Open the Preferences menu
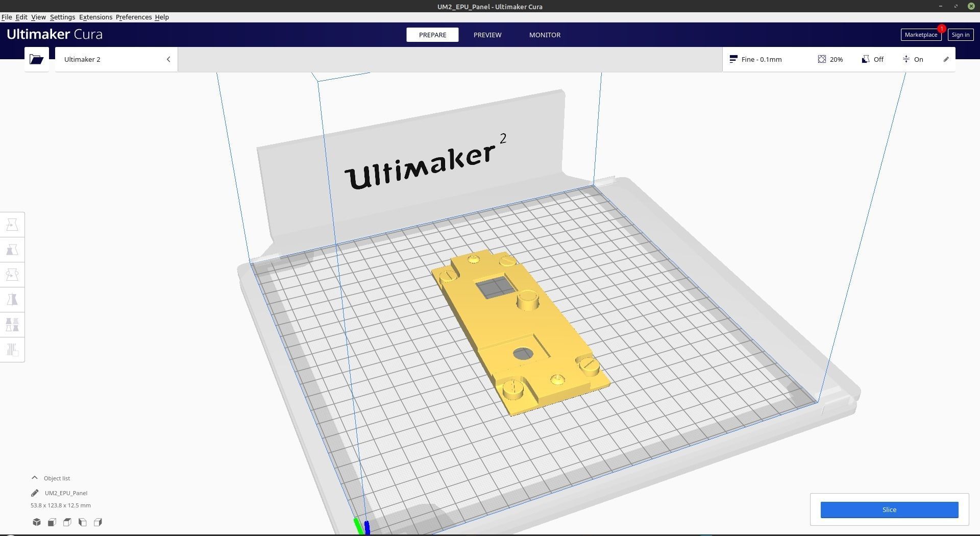The image size is (980, 536). 134,17
